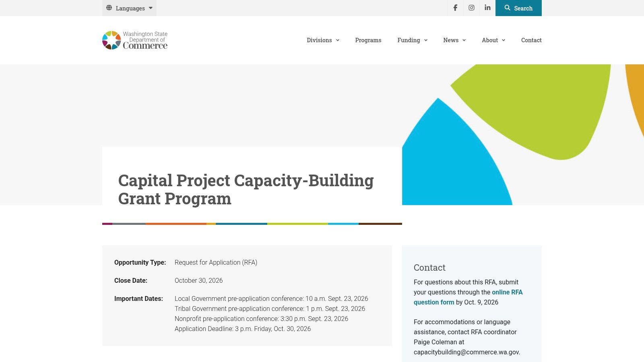Expand the Divisions menu
644x362 pixels.
point(323,40)
